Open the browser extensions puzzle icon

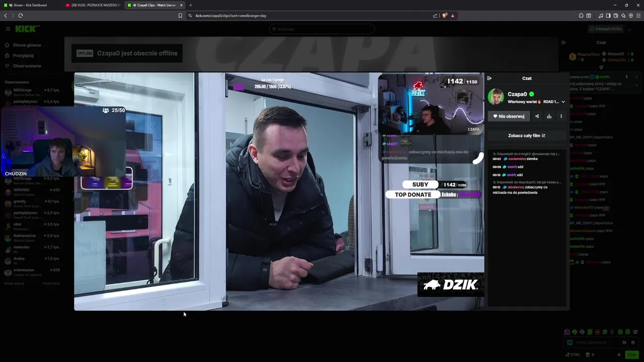pyautogui.click(x=581, y=16)
